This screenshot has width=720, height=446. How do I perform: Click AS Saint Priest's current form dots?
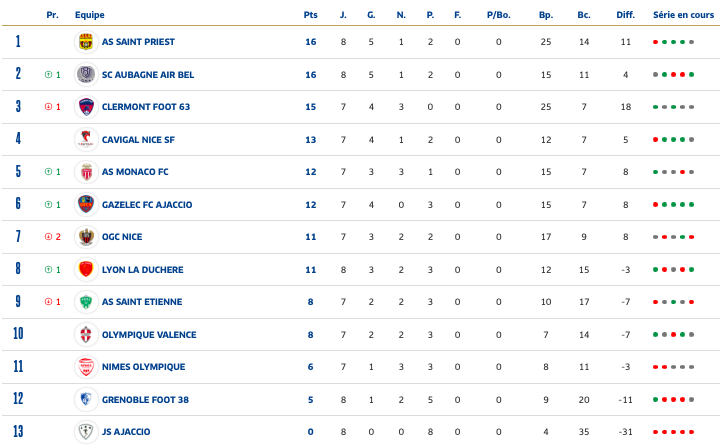click(672, 42)
